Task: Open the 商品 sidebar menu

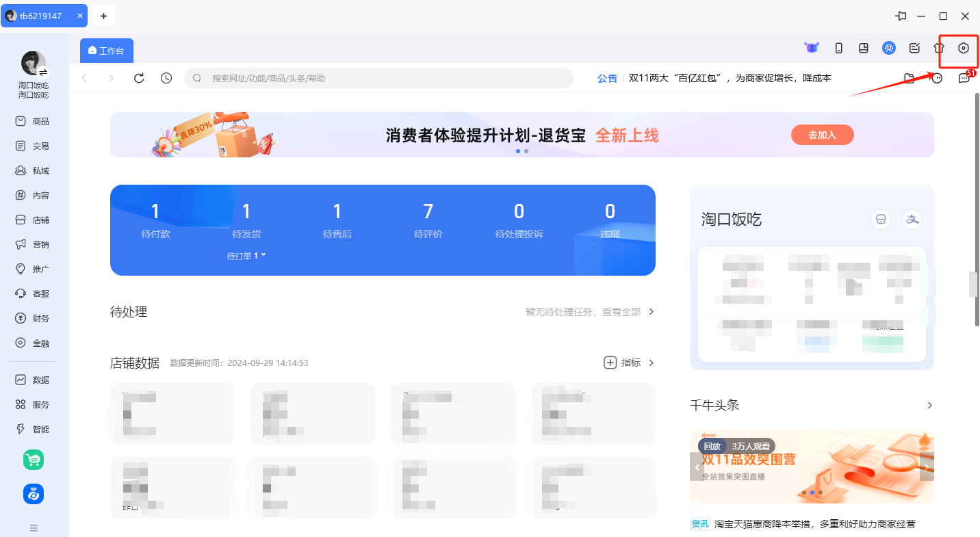Action: coord(33,121)
